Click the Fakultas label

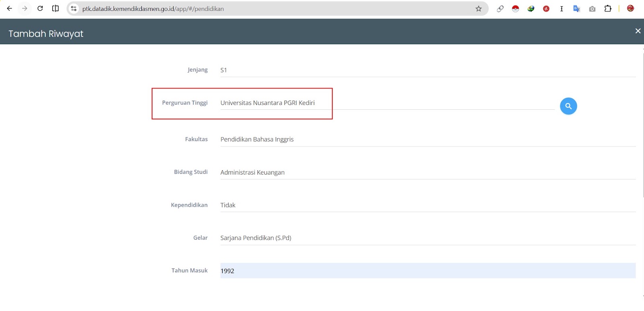point(196,139)
